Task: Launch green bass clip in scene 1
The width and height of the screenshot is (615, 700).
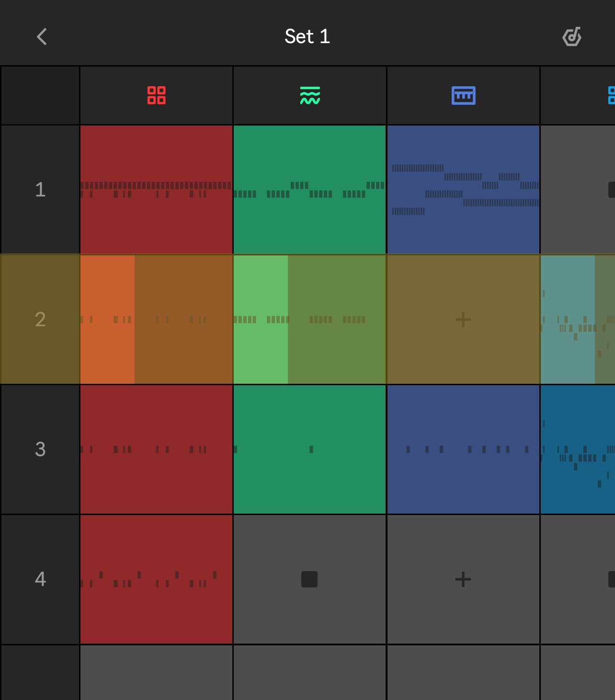Action: [x=310, y=190]
